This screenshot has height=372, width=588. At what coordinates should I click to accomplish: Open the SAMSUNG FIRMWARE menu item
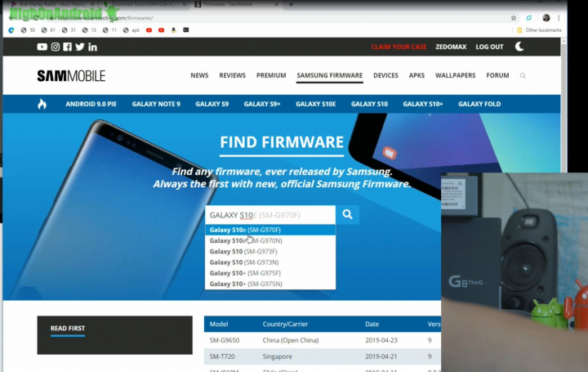pos(330,75)
